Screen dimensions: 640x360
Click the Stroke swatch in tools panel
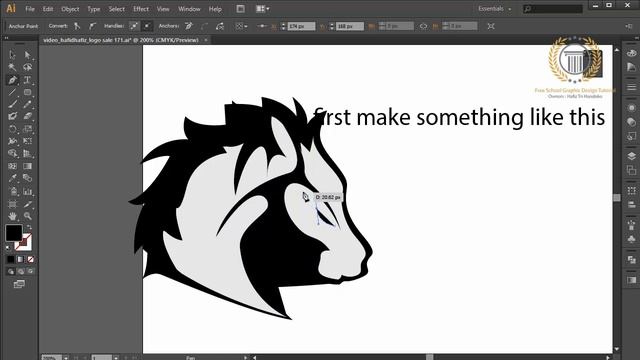click(24, 242)
